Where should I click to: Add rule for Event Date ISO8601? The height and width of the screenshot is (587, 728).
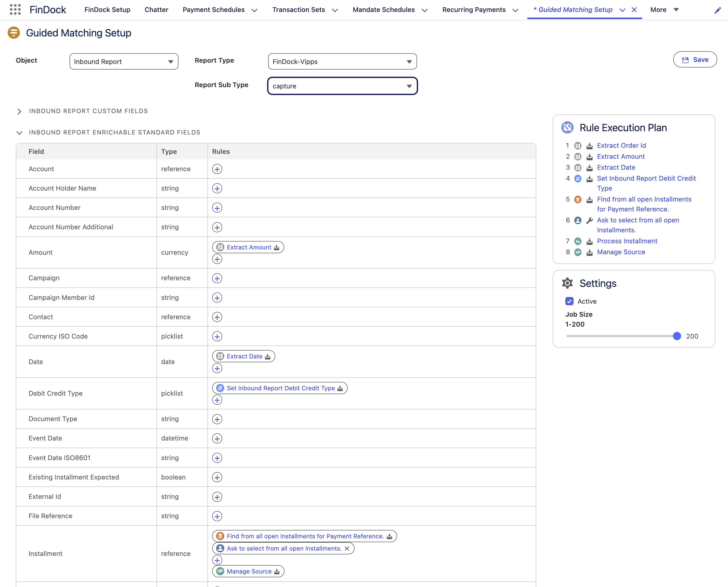[217, 458]
